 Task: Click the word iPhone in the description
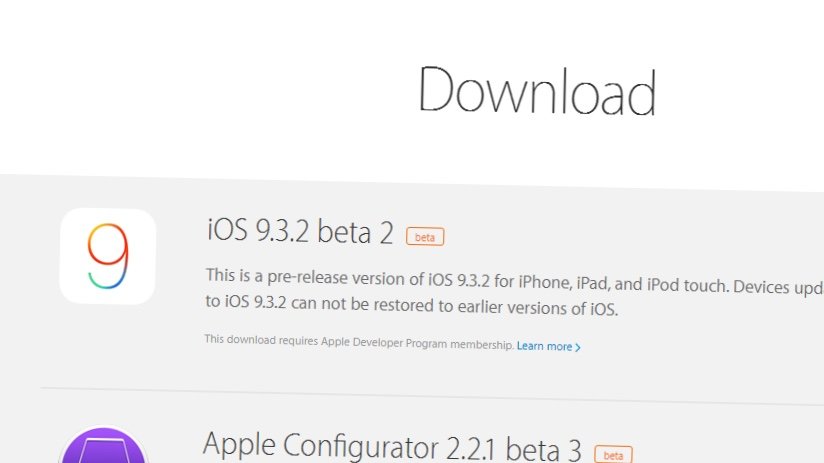[544, 282]
